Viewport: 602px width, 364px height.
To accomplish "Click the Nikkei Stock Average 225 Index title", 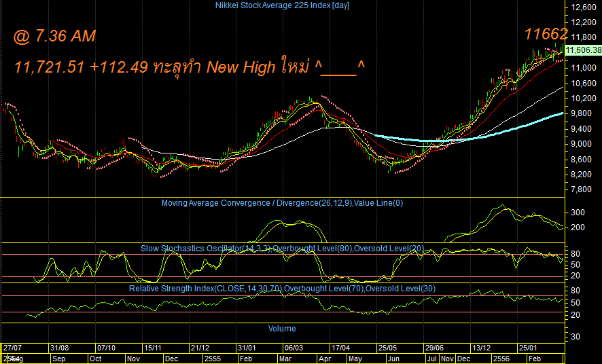I will 282,5.
